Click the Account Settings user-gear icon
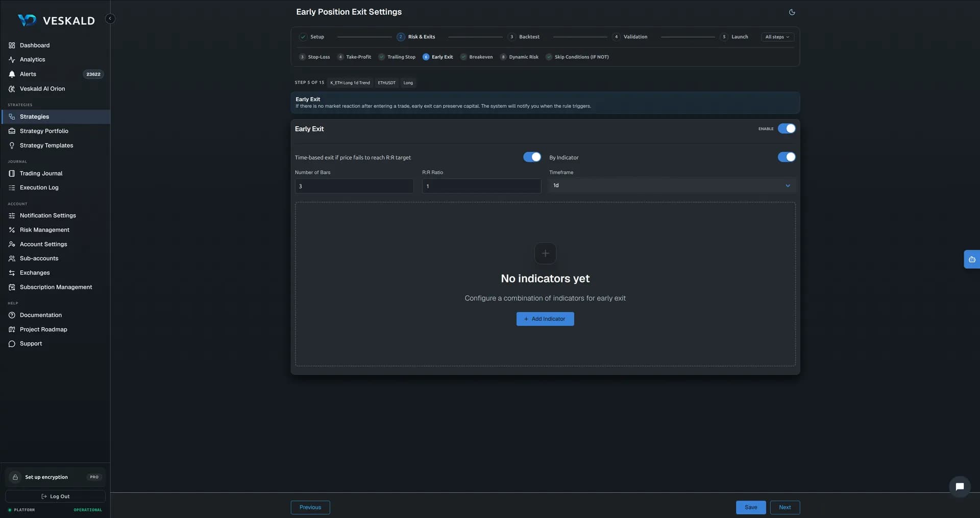 tap(12, 244)
